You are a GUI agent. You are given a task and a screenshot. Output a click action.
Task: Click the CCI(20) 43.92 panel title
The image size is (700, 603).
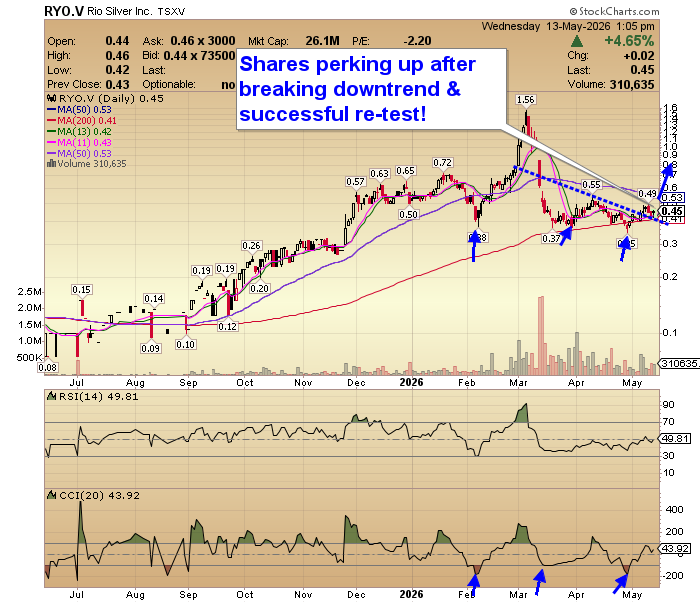point(94,495)
